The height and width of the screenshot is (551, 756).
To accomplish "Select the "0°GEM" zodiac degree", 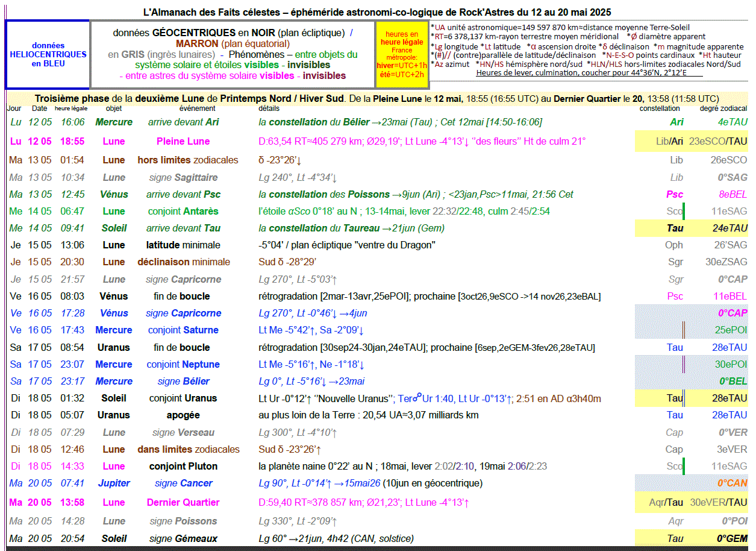I will point(732,538).
